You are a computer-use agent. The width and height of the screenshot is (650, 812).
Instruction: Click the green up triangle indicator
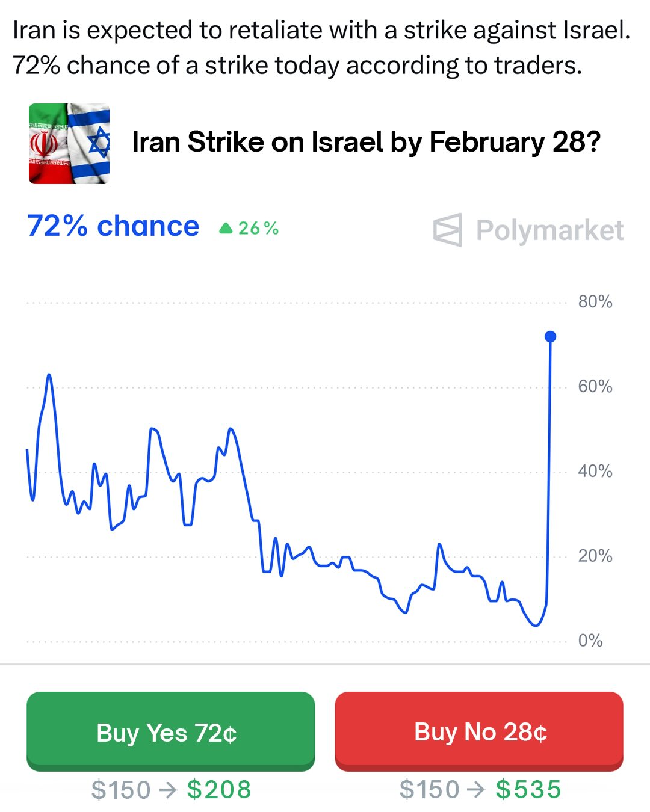pos(226,228)
